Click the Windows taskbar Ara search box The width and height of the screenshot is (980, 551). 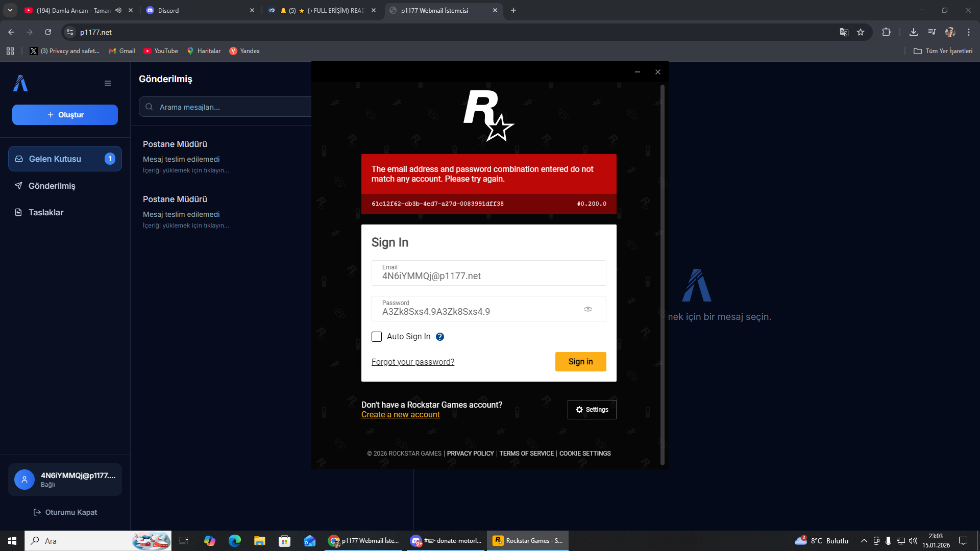point(98,541)
